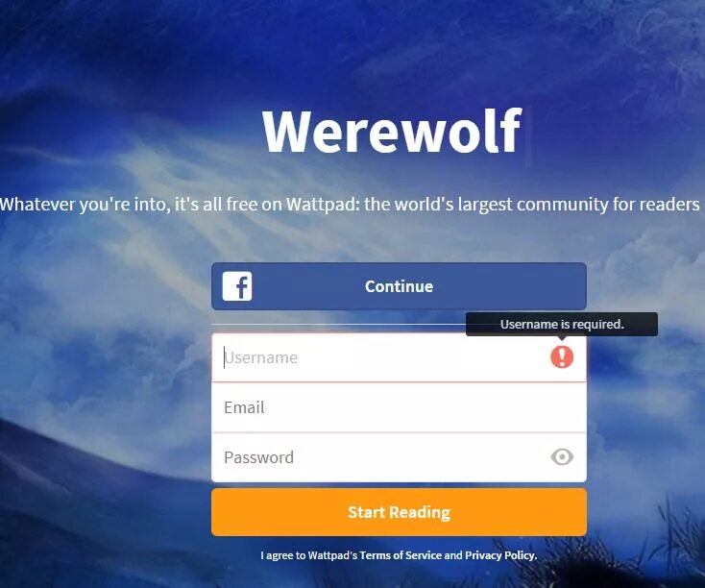
Task: Click the word Wattpad in the tagline
Action: coord(321,205)
